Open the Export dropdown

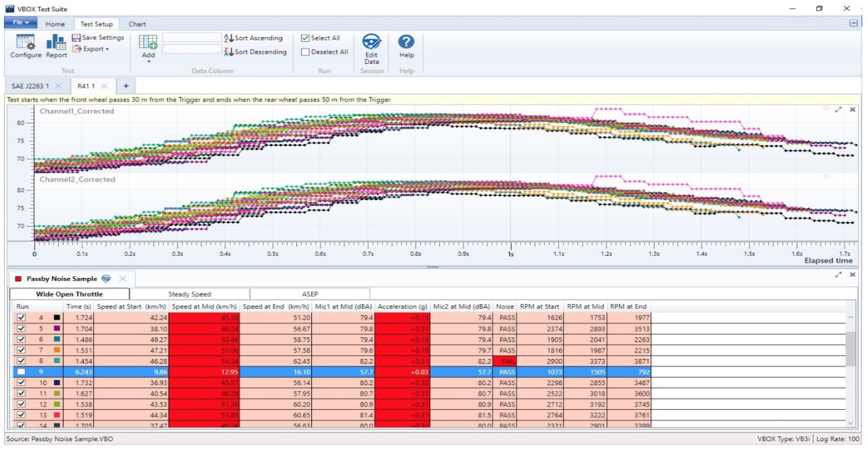(91, 49)
